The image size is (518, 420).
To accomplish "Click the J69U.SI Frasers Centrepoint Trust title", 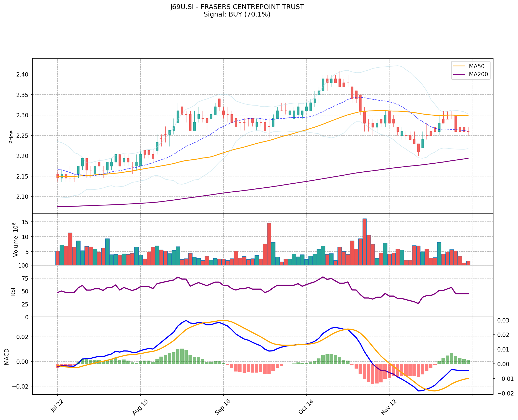I will 237,7.
